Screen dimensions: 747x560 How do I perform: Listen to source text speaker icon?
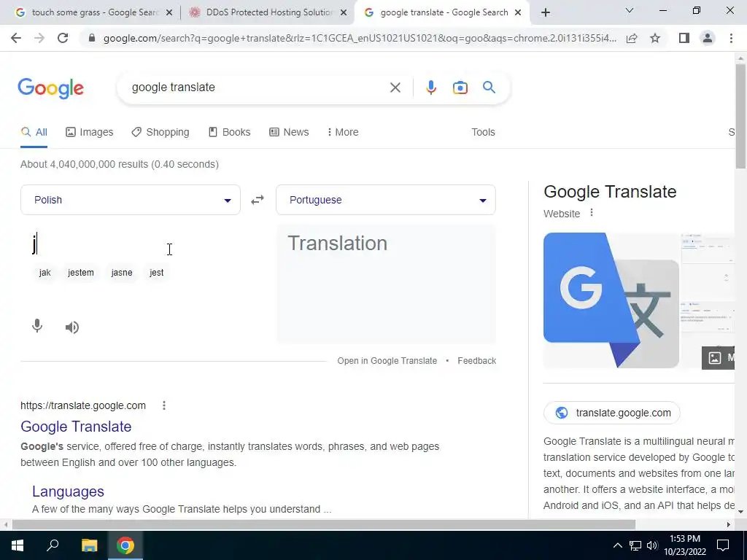click(72, 327)
